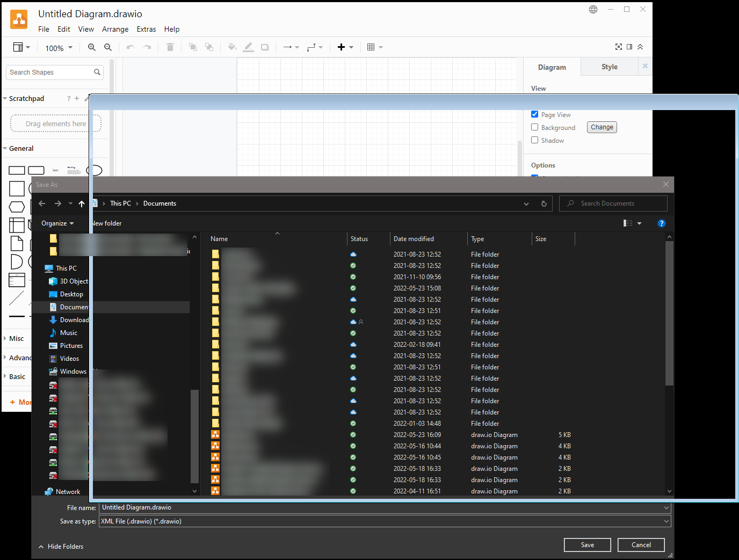
Task: Disable the Page View checkbox
Action: click(x=534, y=114)
